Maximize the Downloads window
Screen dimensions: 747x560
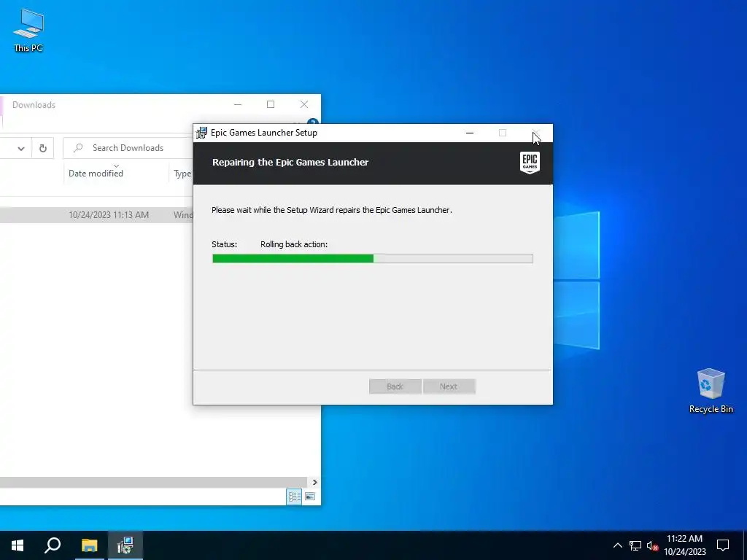[271, 104]
